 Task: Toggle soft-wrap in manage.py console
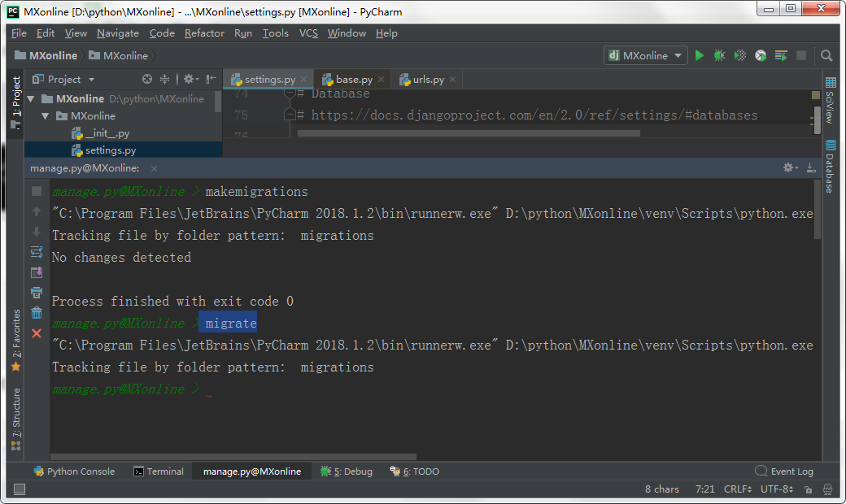[x=37, y=252]
